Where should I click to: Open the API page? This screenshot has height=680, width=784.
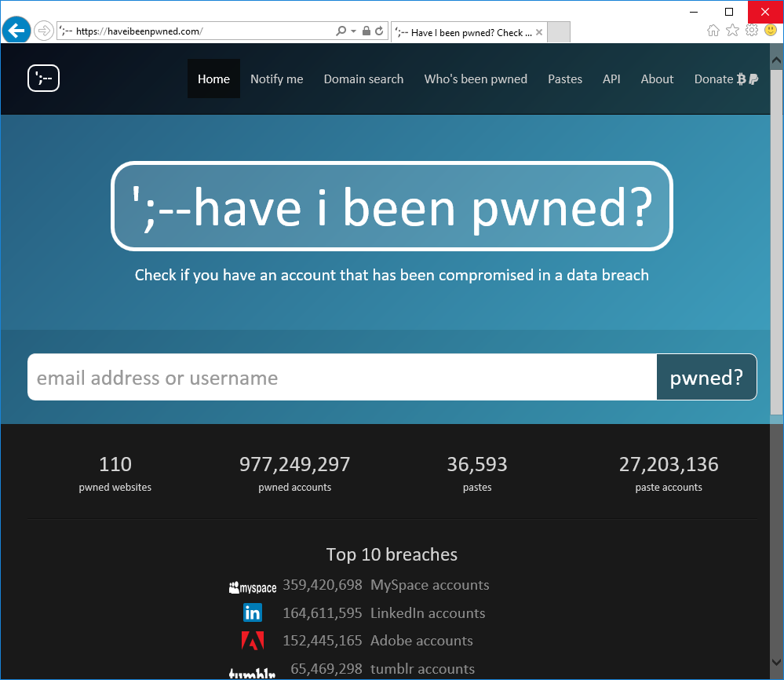(x=611, y=79)
